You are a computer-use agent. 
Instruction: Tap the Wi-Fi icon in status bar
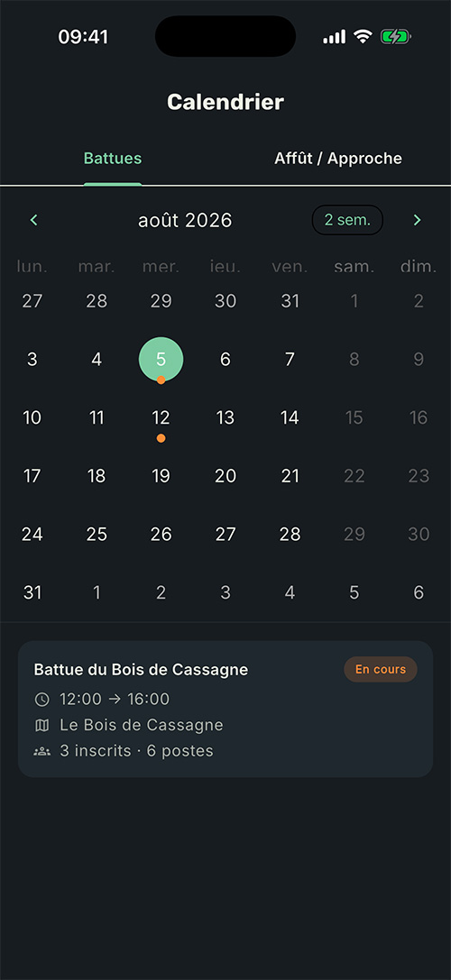pyautogui.click(x=363, y=36)
